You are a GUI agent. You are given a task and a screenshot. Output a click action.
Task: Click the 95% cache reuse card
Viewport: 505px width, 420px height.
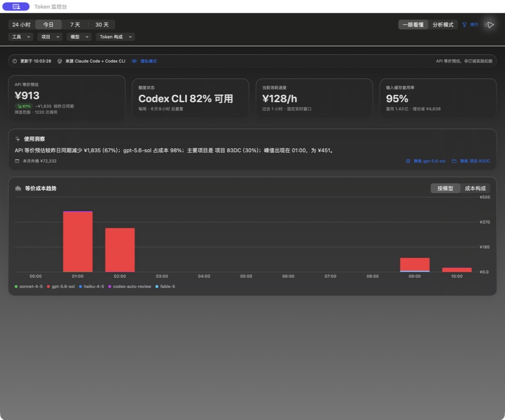[x=438, y=98]
